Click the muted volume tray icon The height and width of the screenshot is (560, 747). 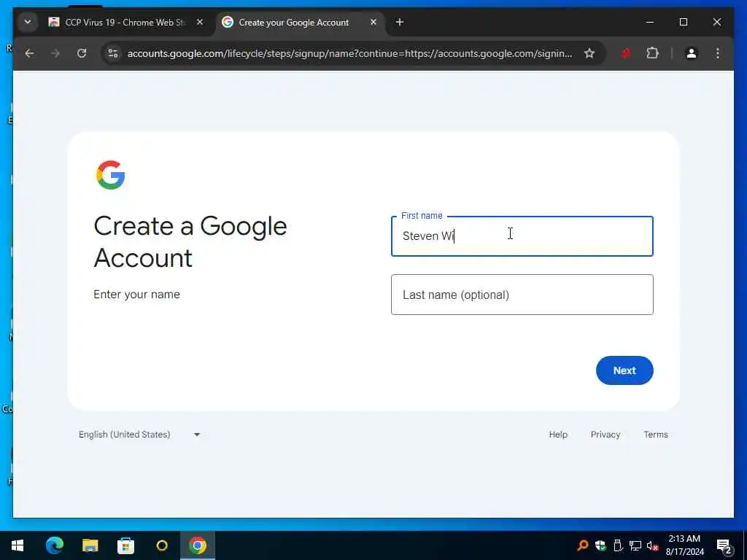[x=653, y=546]
